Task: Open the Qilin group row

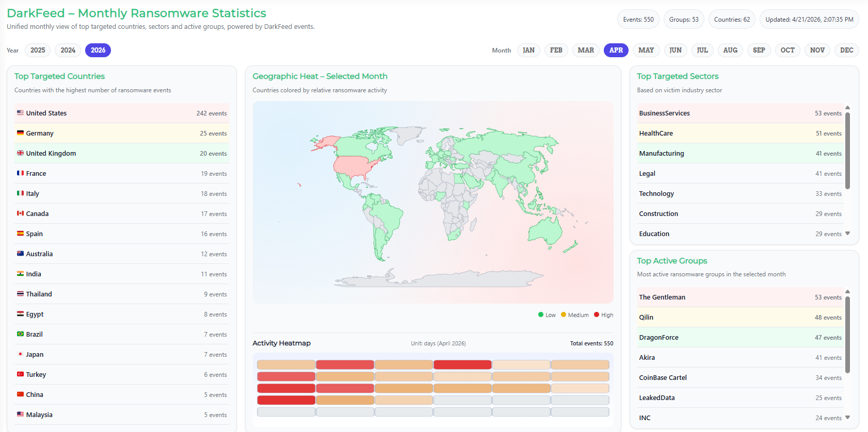Action: click(x=740, y=317)
